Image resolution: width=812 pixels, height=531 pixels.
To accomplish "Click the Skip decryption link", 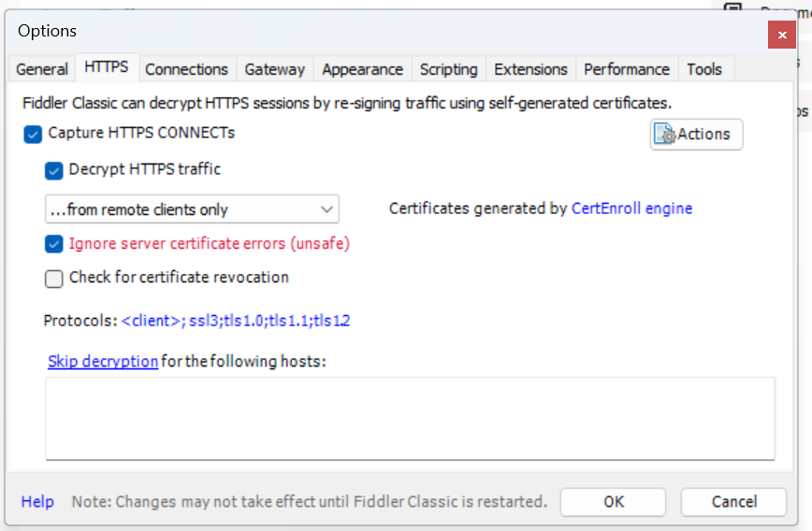I will [103, 361].
